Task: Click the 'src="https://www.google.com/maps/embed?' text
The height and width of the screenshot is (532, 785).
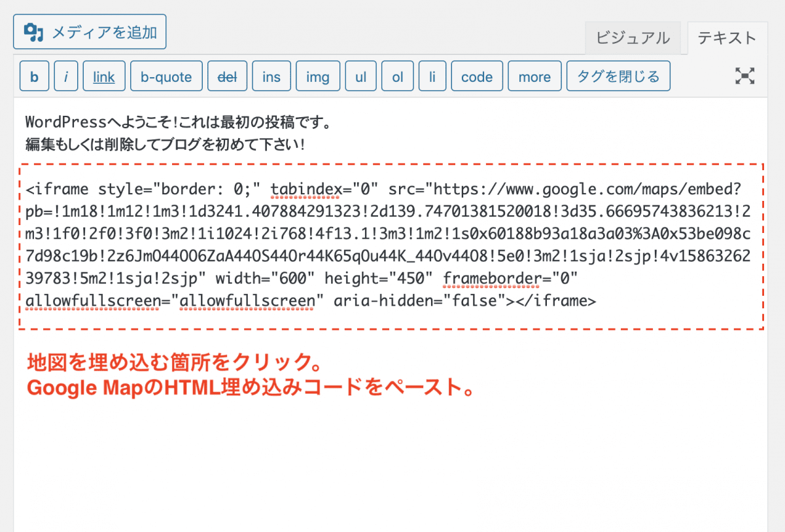Action: [x=565, y=190]
